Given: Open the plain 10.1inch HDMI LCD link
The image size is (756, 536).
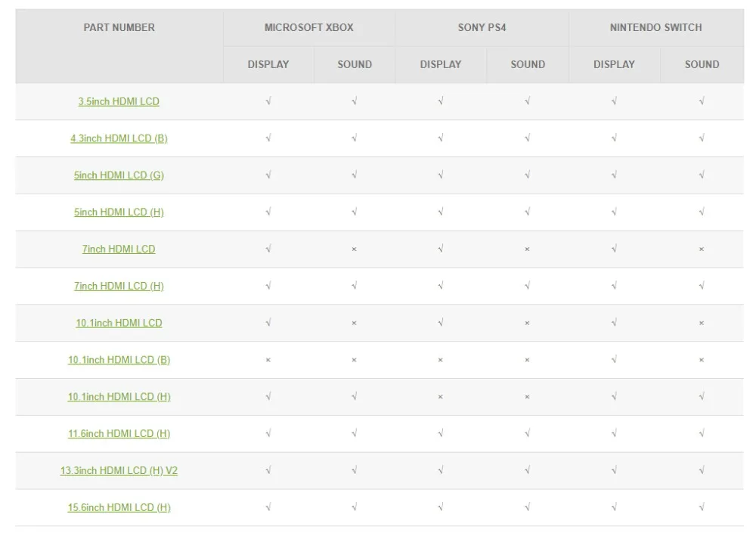Looking at the screenshot, I should [x=119, y=323].
